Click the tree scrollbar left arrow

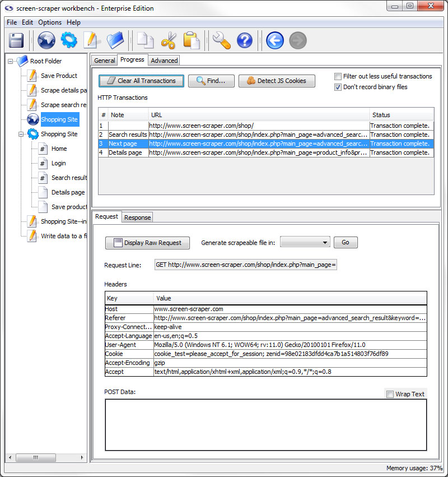coord(10,457)
